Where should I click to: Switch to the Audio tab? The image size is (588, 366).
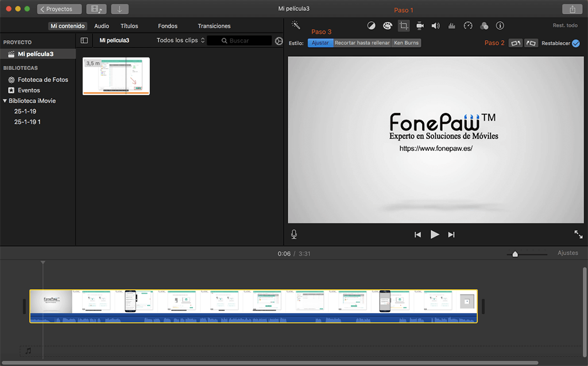102,26
